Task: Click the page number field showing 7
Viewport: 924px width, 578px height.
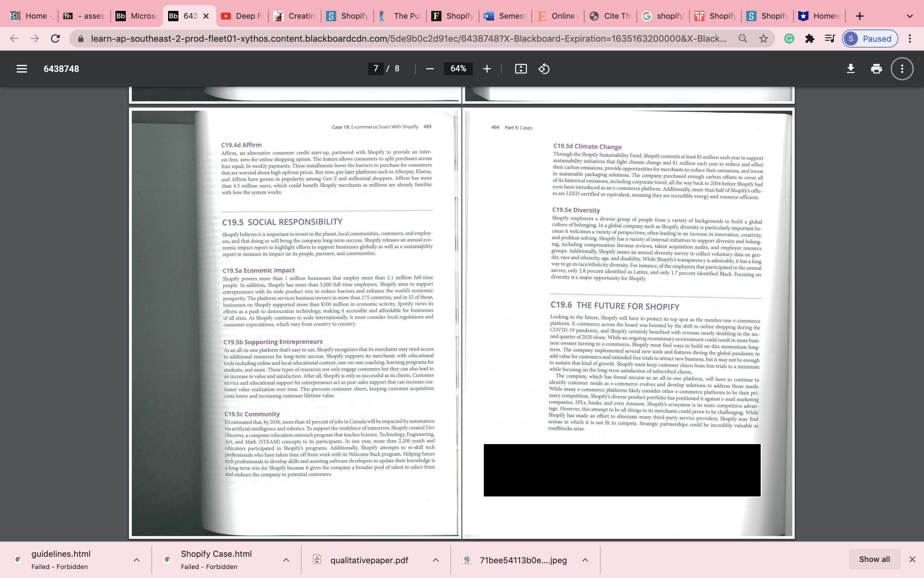Action: point(376,69)
